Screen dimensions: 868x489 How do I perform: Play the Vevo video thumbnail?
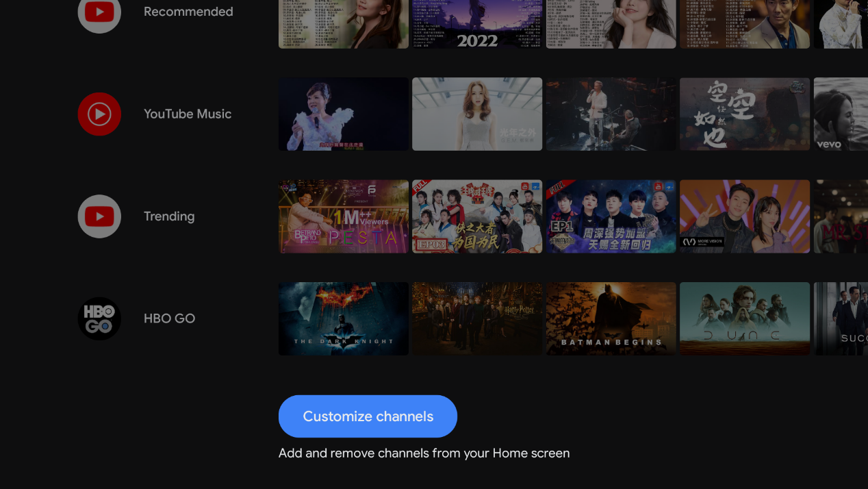(x=841, y=114)
